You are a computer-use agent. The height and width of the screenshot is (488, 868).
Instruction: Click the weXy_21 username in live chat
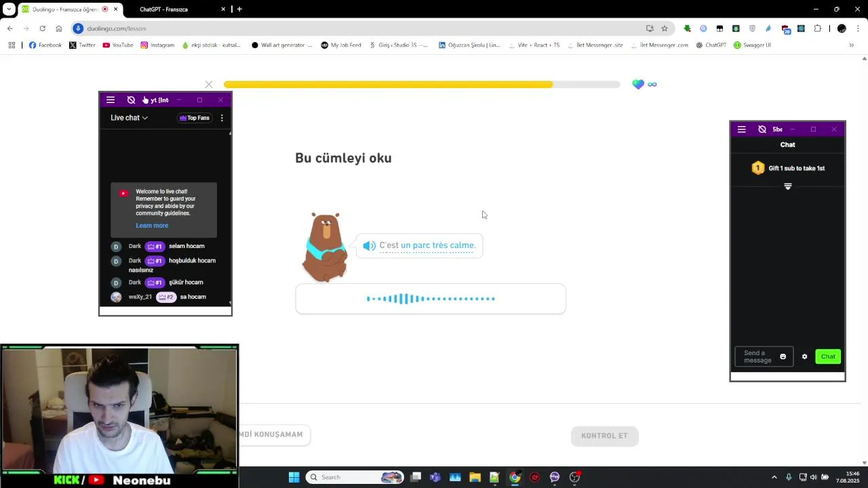[140, 297]
